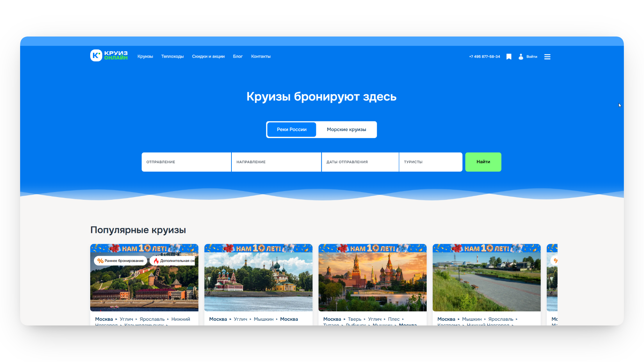
Task: Click the user profile icon
Action: click(x=521, y=57)
